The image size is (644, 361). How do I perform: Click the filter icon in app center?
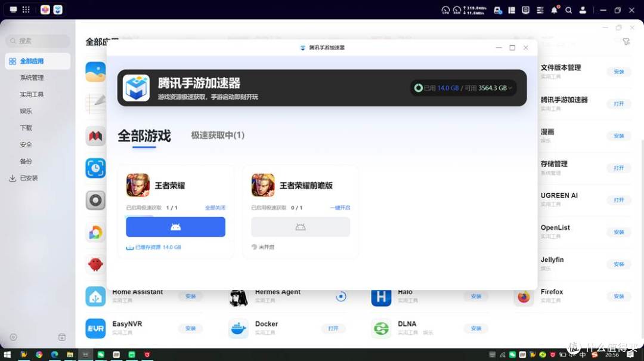(x=626, y=42)
